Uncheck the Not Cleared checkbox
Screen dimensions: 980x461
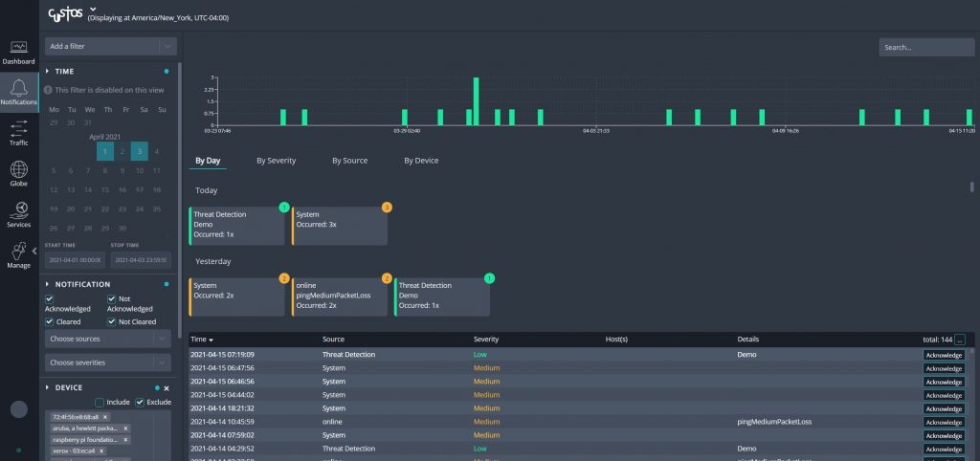(x=111, y=322)
